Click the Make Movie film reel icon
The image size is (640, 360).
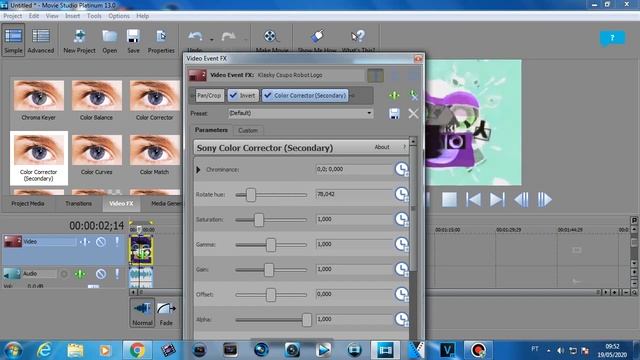click(271, 37)
